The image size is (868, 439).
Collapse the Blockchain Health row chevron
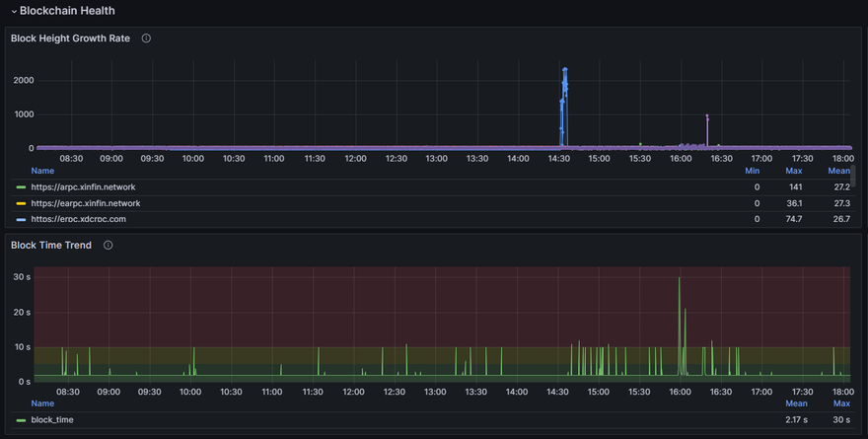(14, 11)
